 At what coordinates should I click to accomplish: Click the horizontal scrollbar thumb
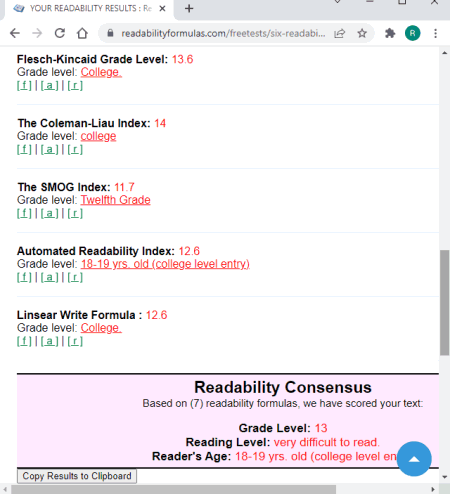click(x=173, y=490)
